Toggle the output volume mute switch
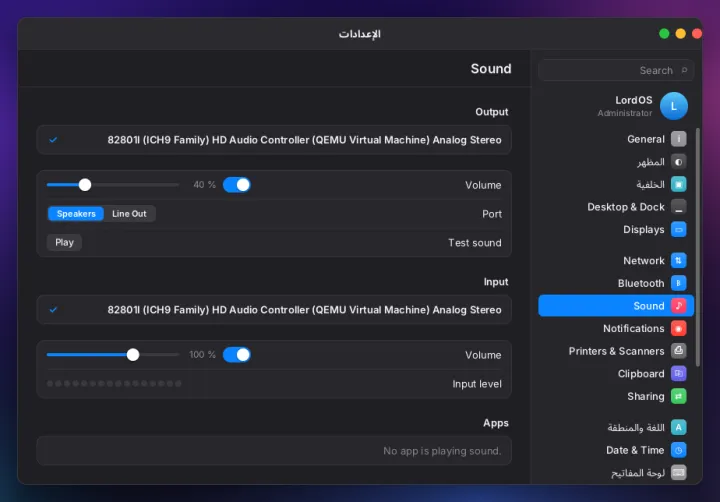 pyautogui.click(x=236, y=185)
